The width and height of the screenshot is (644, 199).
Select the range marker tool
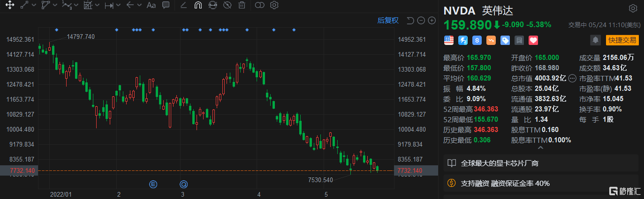(x=109, y=6)
